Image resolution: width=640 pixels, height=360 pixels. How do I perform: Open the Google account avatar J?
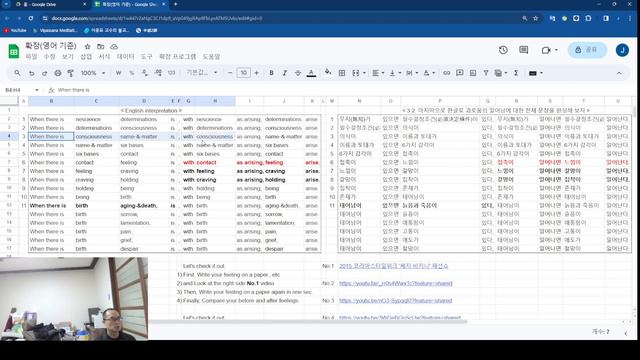[x=622, y=50]
